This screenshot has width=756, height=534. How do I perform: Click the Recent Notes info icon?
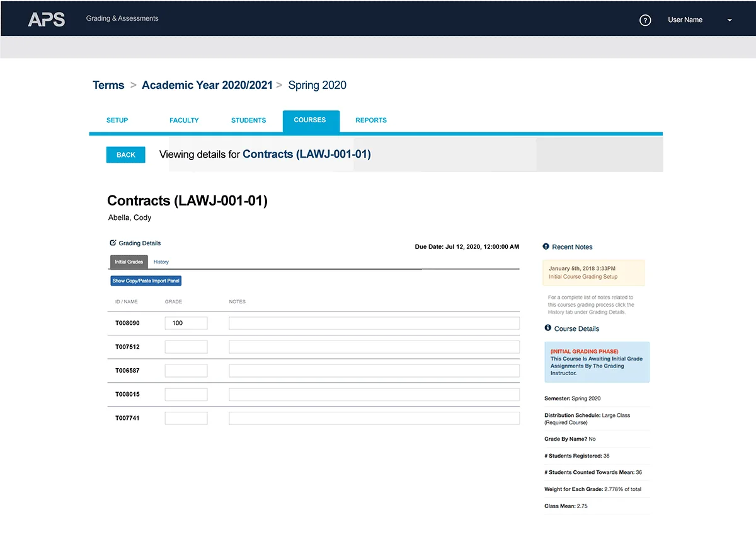tap(546, 247)
